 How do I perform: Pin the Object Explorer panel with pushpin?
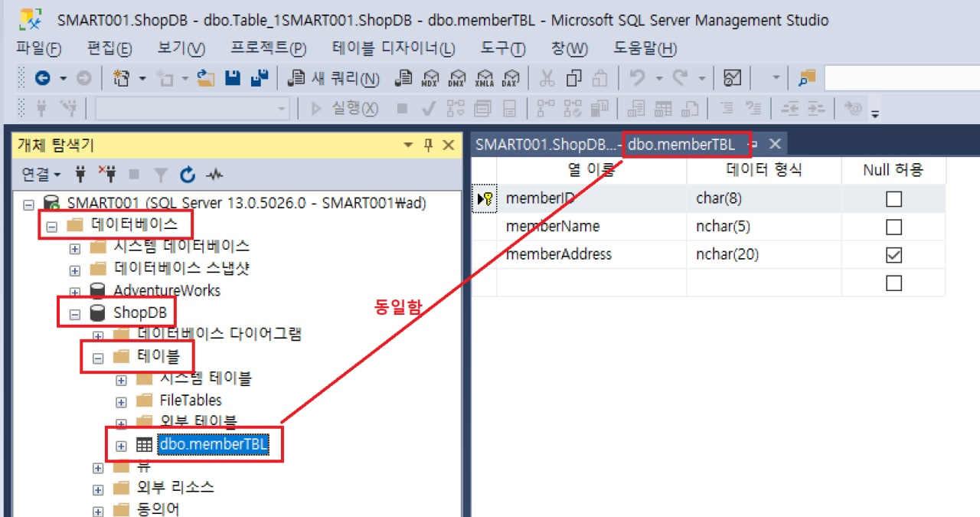point(428,145)
